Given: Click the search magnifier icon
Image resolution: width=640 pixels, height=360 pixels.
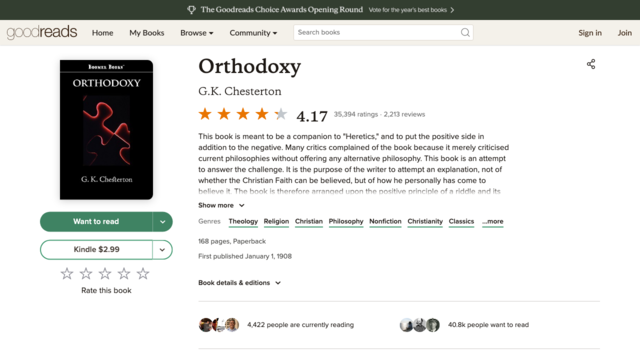Looking at the screenshot, I should tap(465, 33).
